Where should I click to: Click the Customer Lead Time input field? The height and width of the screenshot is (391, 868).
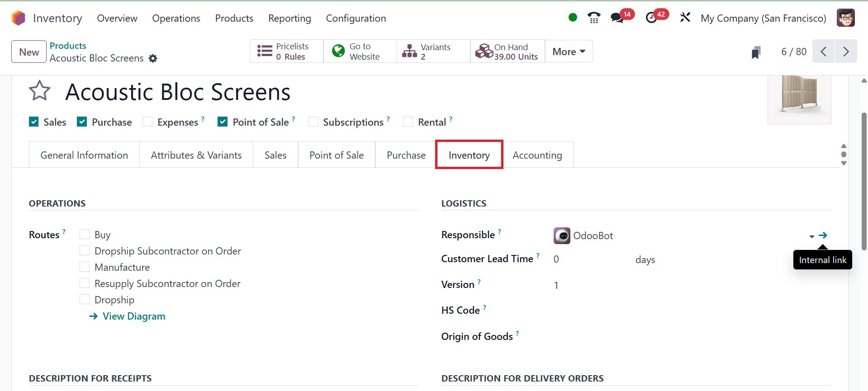[x=588, y=259]
